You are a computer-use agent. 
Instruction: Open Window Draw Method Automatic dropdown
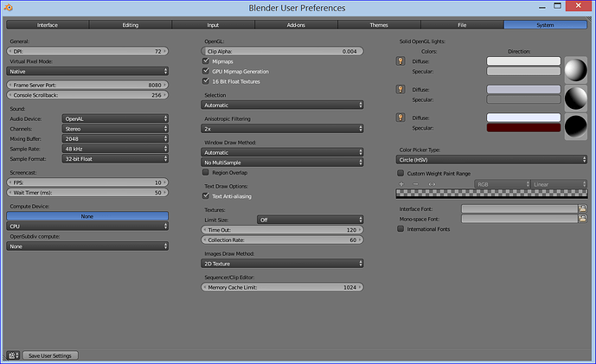tap(282, 152)
